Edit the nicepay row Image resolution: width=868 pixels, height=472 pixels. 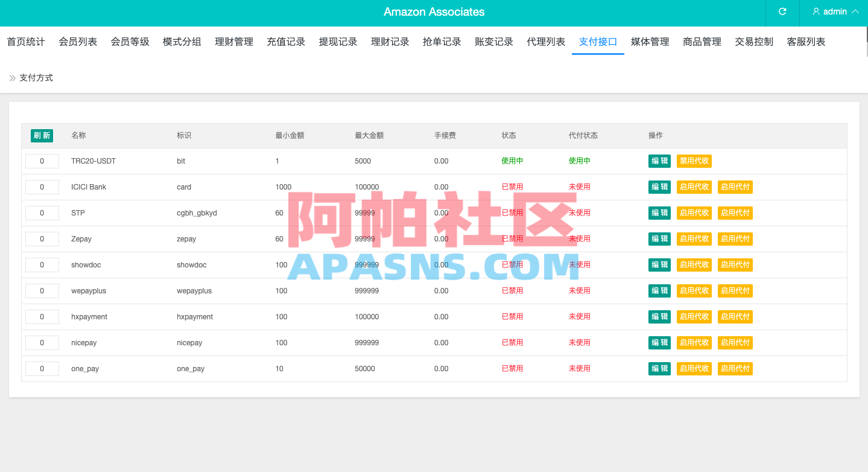click(659, 343)
